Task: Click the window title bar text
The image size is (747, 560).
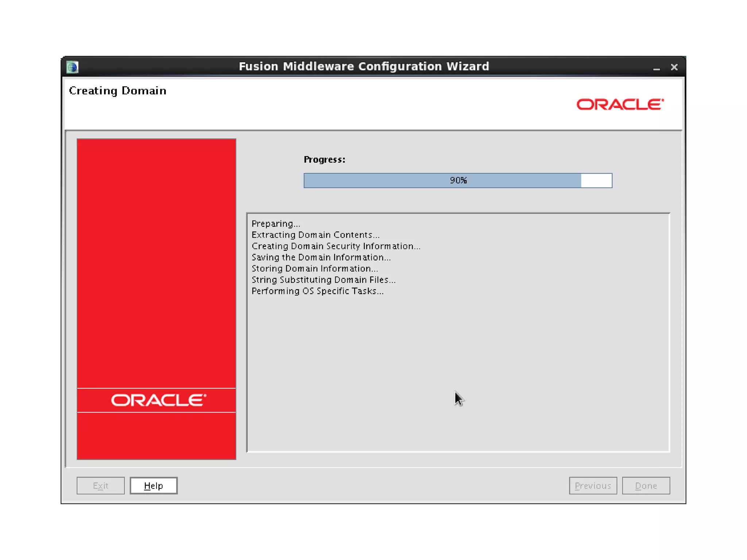Action: [x=364, y=66]
